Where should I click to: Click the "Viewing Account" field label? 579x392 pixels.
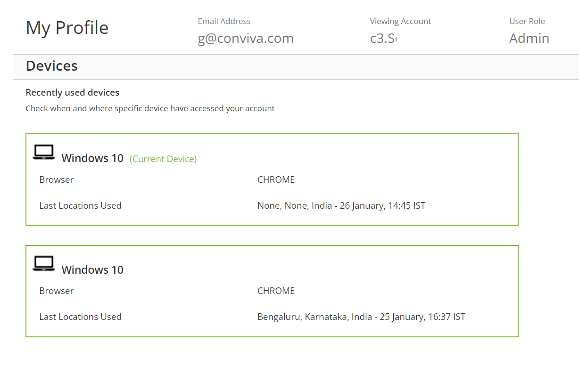pos(400,21)
